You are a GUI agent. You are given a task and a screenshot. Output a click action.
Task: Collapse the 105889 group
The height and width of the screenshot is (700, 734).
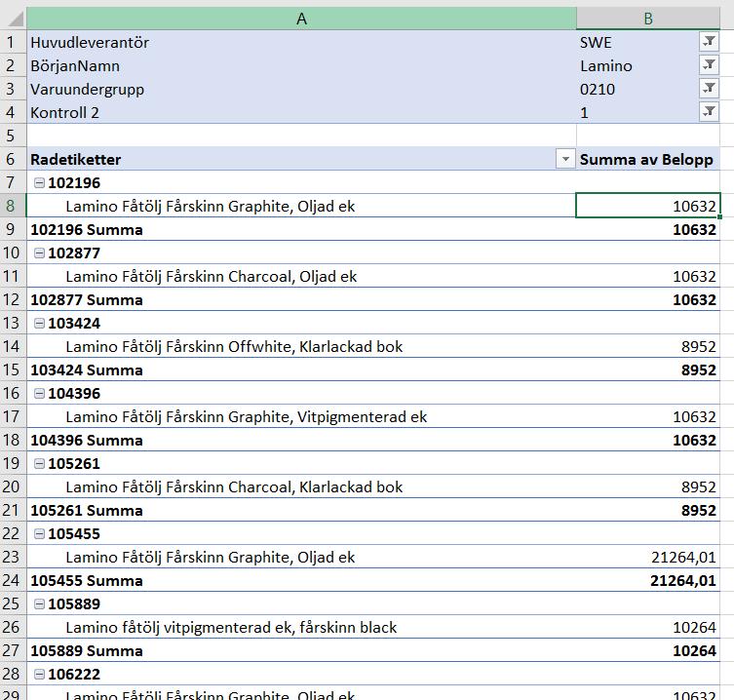tap(40, 604)
